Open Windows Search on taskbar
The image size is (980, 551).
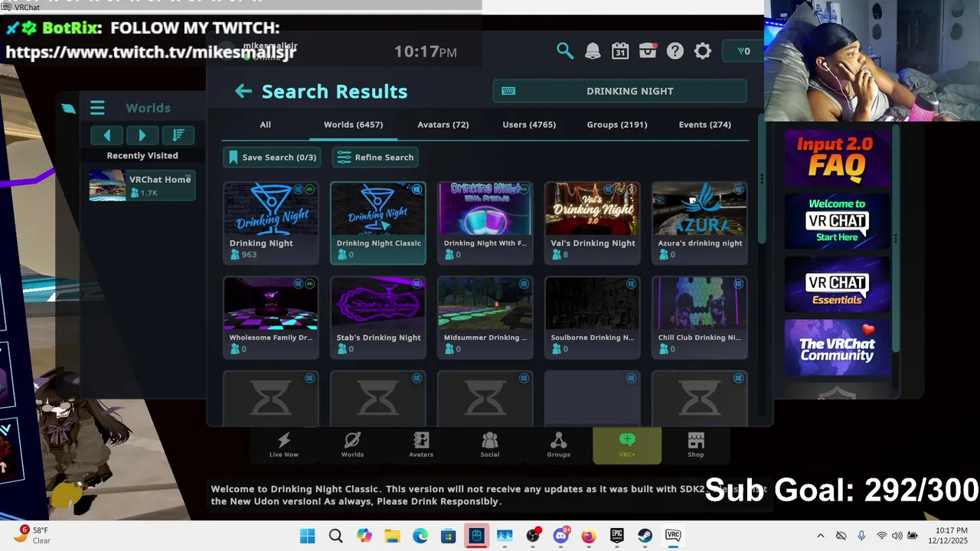336,536
